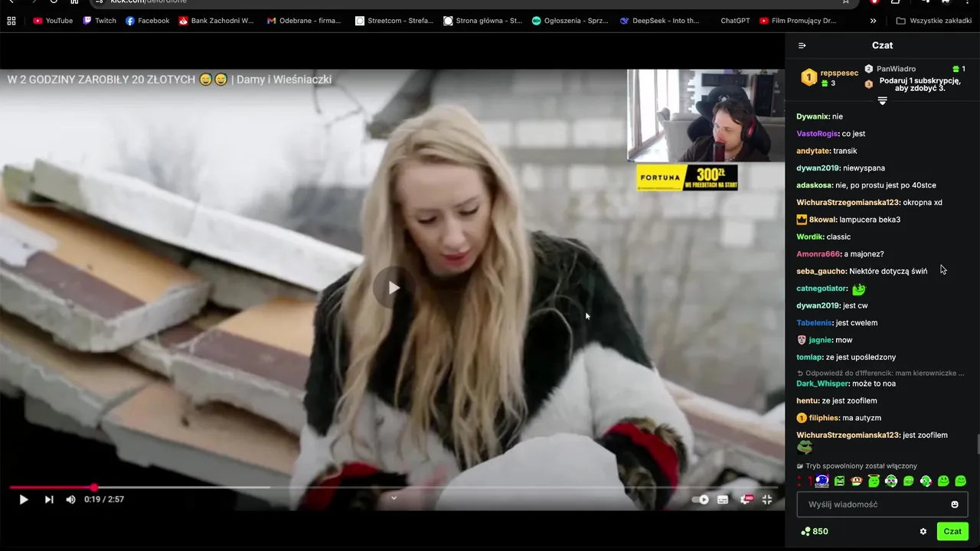Click the number 1 rank badge
The height and width of the screenshot is (551, 980).
pos(808,77)
